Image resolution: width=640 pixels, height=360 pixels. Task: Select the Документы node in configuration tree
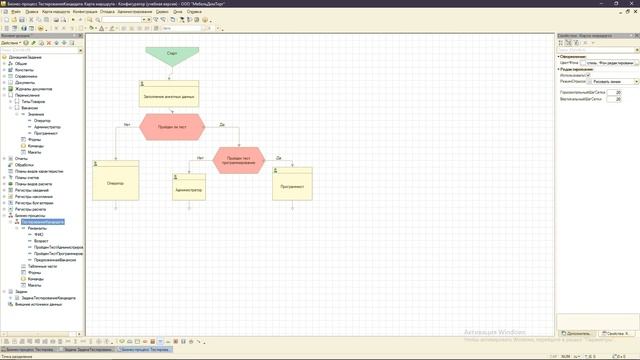(x=25, y=82)
